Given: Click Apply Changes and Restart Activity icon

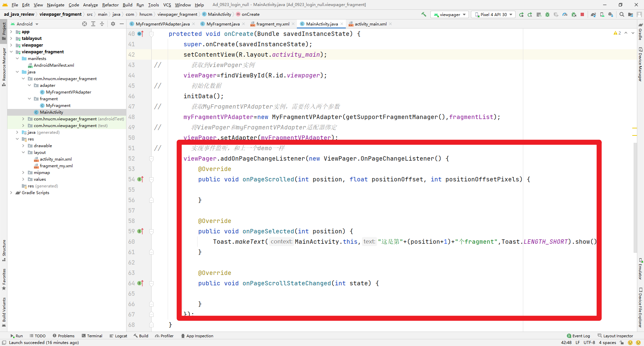Looking at the screenshot, I should (x=530, y=14).
